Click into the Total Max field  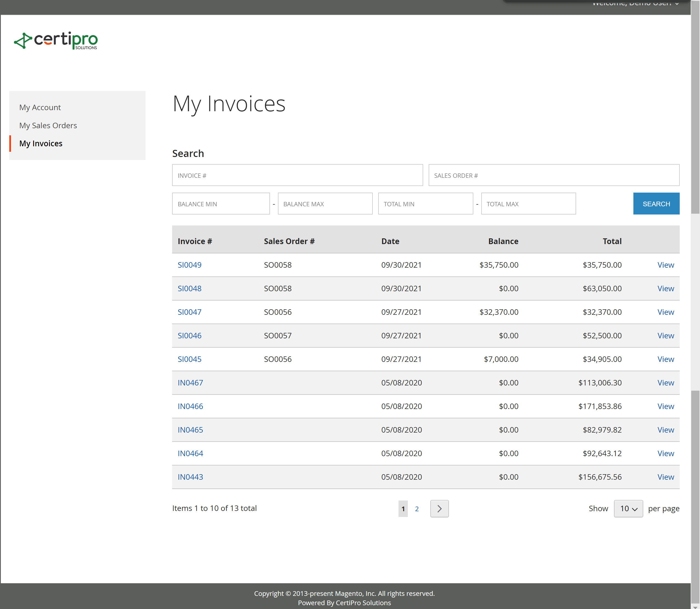point(528,204)
